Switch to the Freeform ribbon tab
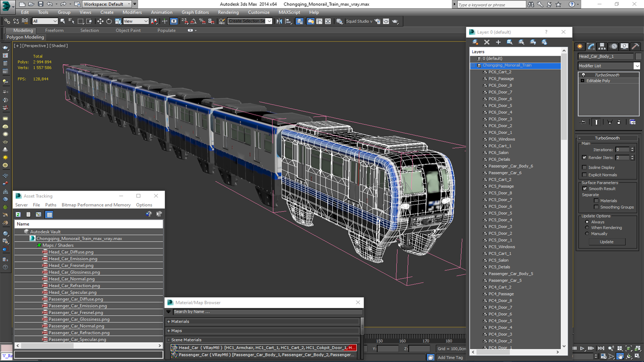This screenshot has width=644, height=362. coord(54,30)
